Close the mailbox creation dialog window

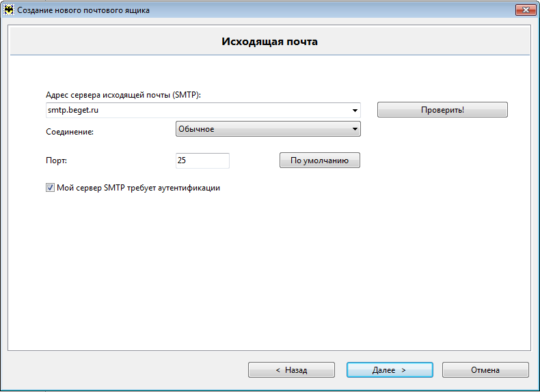point(525,10)
